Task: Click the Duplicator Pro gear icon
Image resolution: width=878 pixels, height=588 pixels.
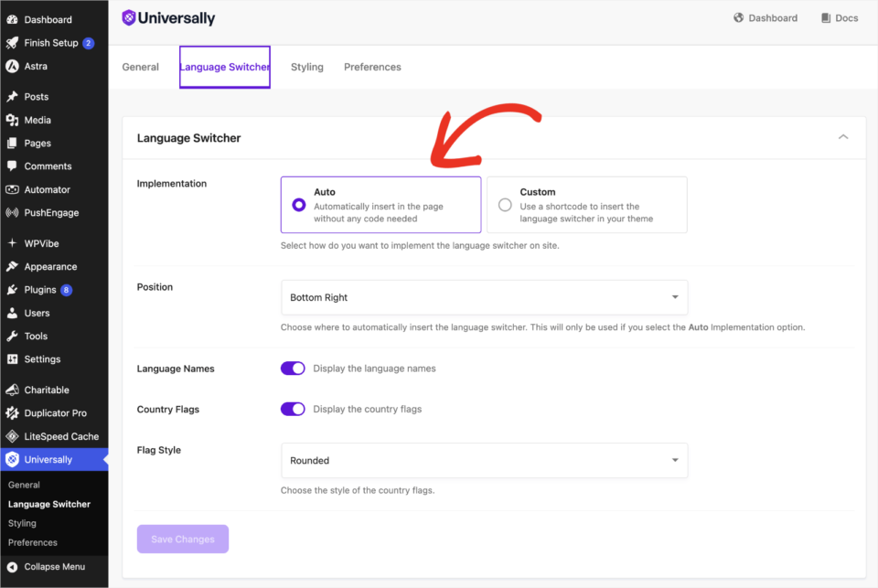Action: click(x=12, y=412)
